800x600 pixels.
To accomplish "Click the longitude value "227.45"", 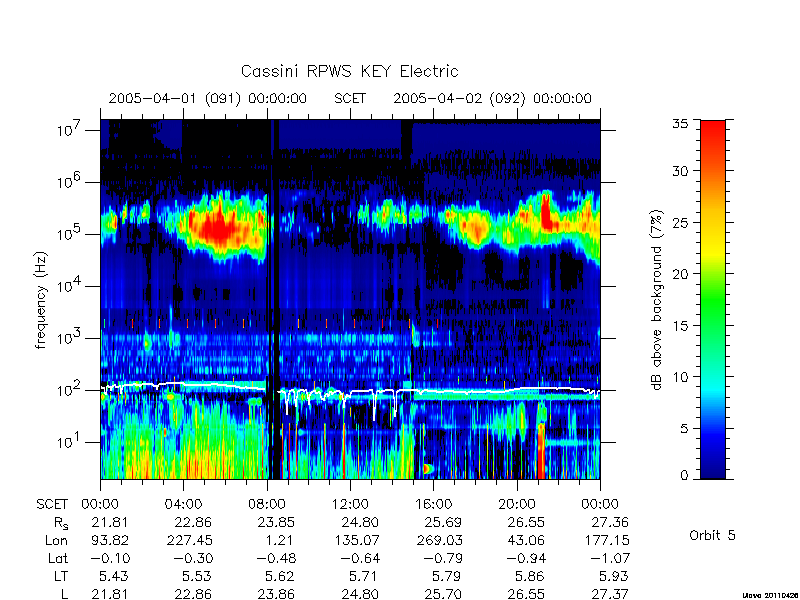I will coord(189,540).
